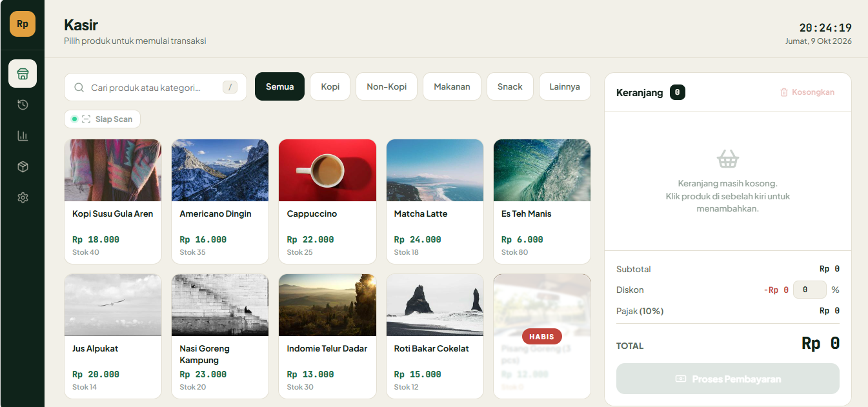The height and width of the screenshot is (407, 868).
Task: Select the Semua category tab
Action: tap(279, 86)
